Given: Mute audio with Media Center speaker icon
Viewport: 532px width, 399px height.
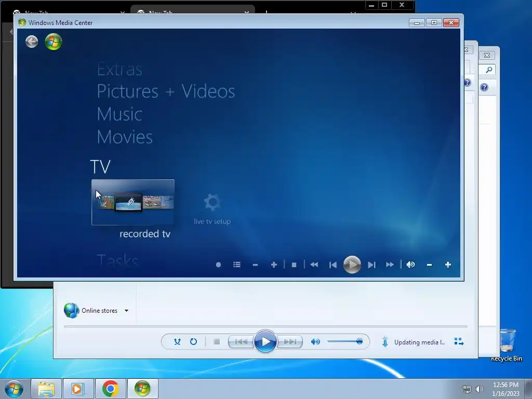Looking at the screenshot, I should [x=410, y=264].
